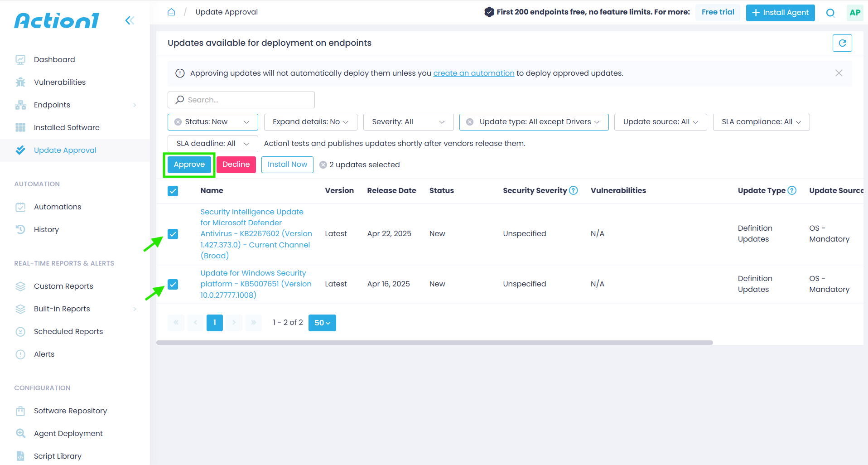Click the Vulnerabilities bug icon
The image size is (868, 465).
[20, 82]
